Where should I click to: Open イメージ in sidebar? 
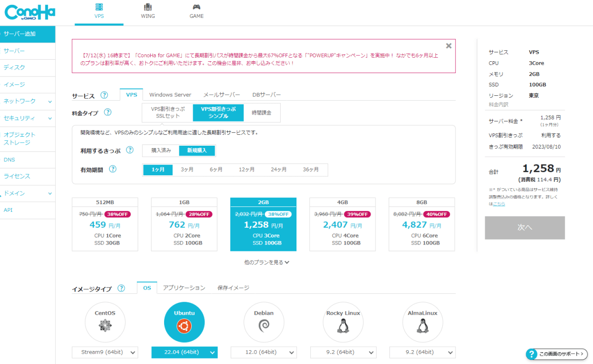(x=28, y=84)
